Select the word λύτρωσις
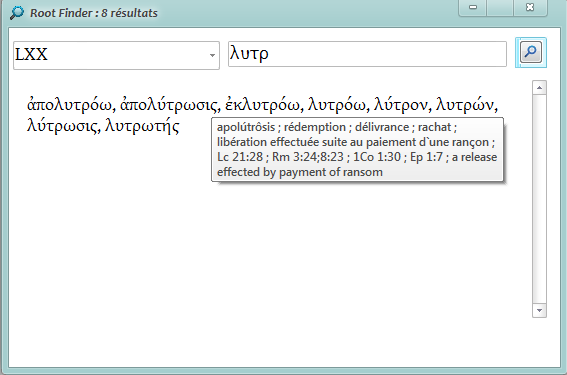The width and height of the screenshot is (567, 375). click(x=62, y=127)
